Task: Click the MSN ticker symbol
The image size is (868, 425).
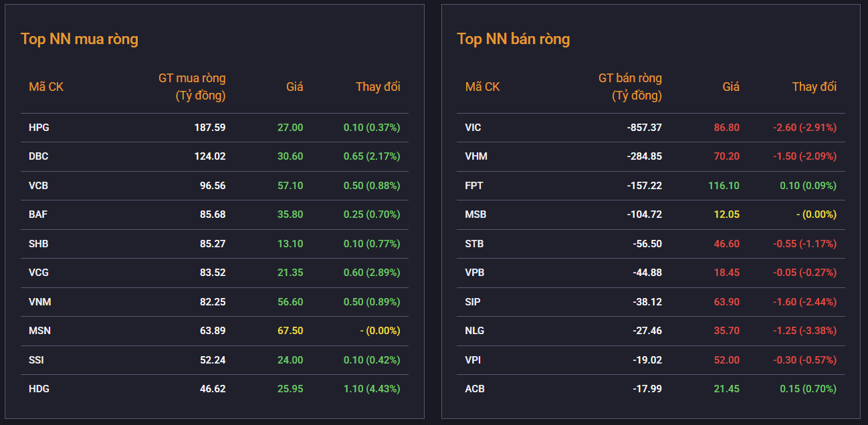Action: pyautogui.click(x=39, y=331)
